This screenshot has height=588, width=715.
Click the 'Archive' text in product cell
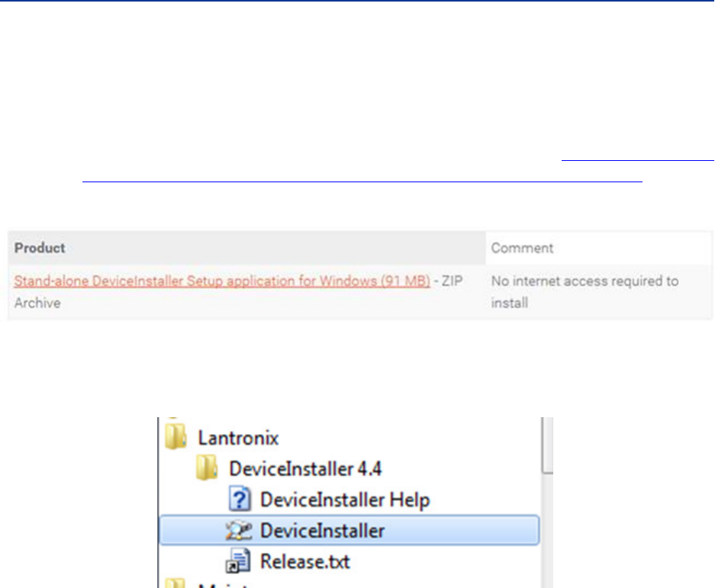pos(37,303)
